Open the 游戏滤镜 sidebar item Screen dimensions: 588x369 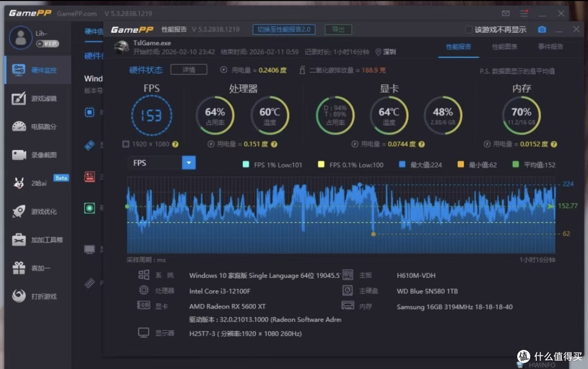pos(38,98)
